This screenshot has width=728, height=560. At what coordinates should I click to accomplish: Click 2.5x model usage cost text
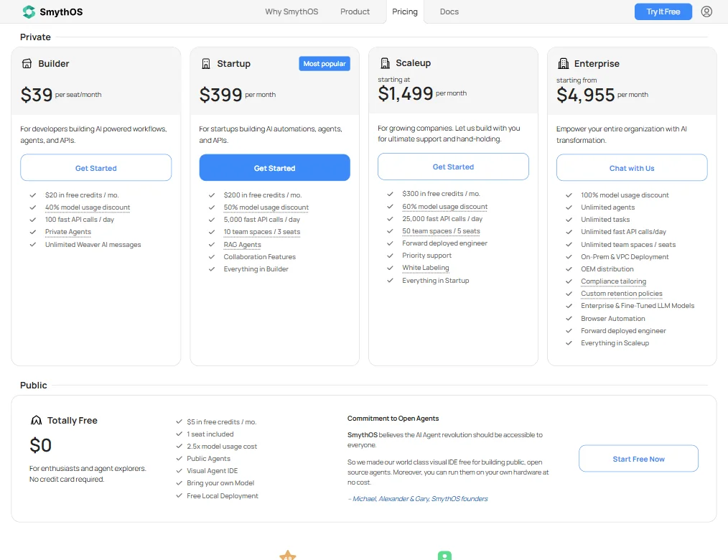coord(221,447)
